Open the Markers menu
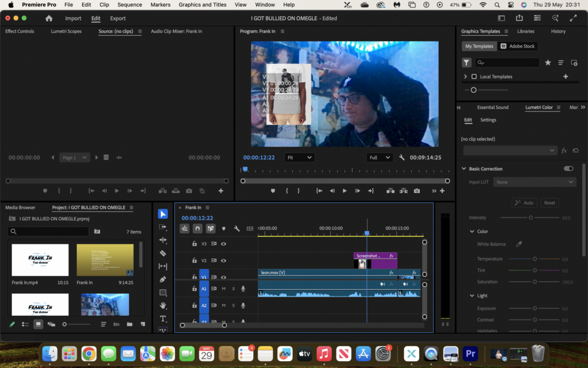Screen dimensions: 588x368 click(x=161, y=5)
